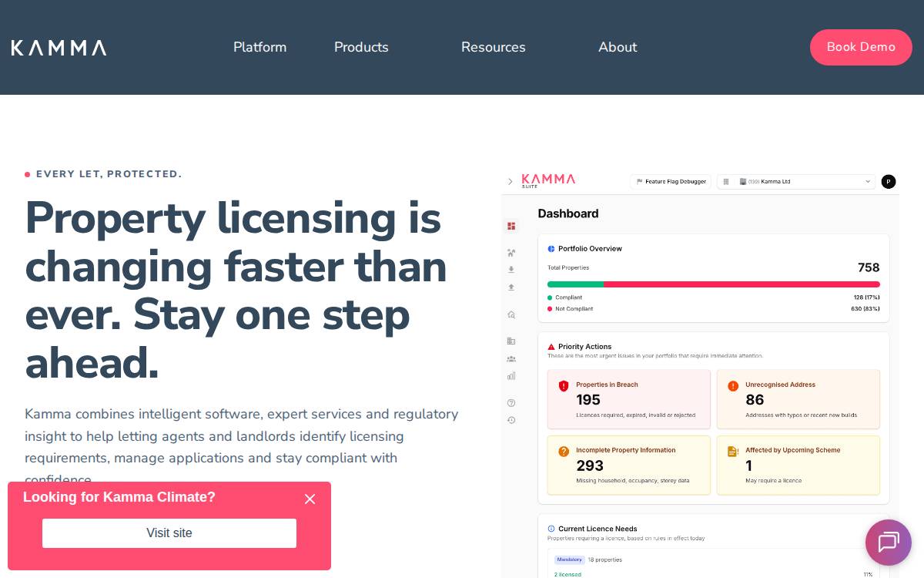Viewport: 924px width, 578px height.
Task: Click the green Compliant legend dot
Action: pos(550,297)
